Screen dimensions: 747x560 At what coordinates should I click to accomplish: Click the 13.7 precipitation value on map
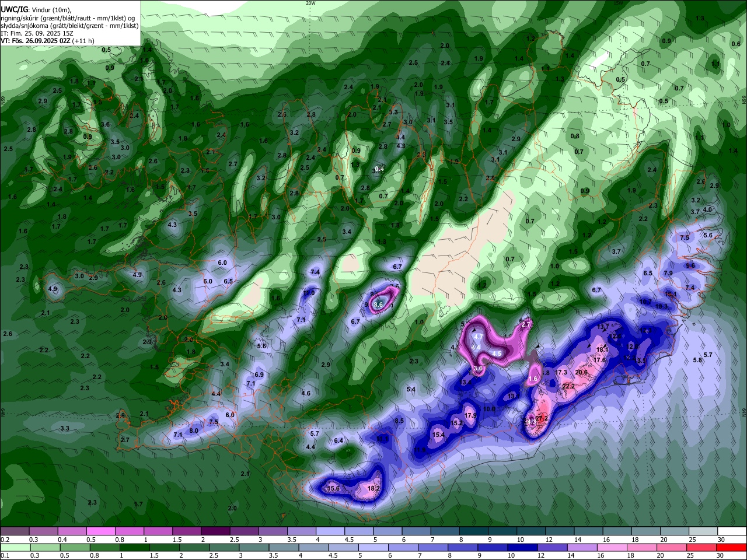(603, 327)
